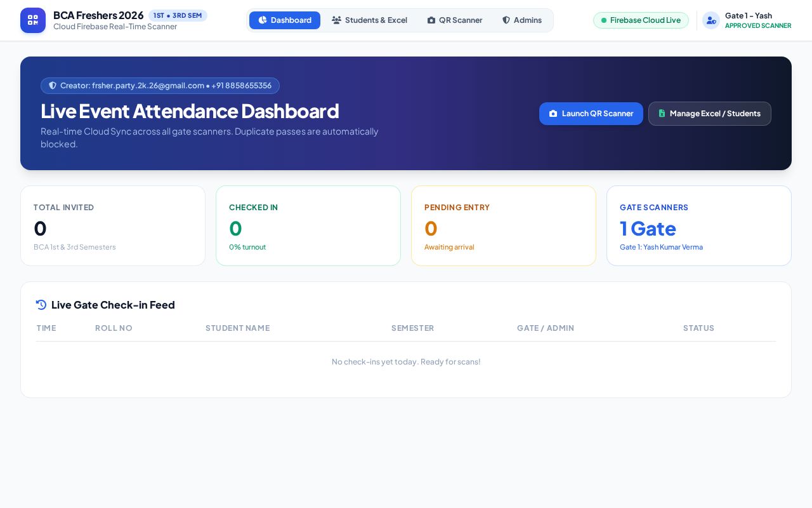This screenshot has height=508, width=812.
Task: Click the 1ST • 3RD SEM badge
Action: click(178, 15)
